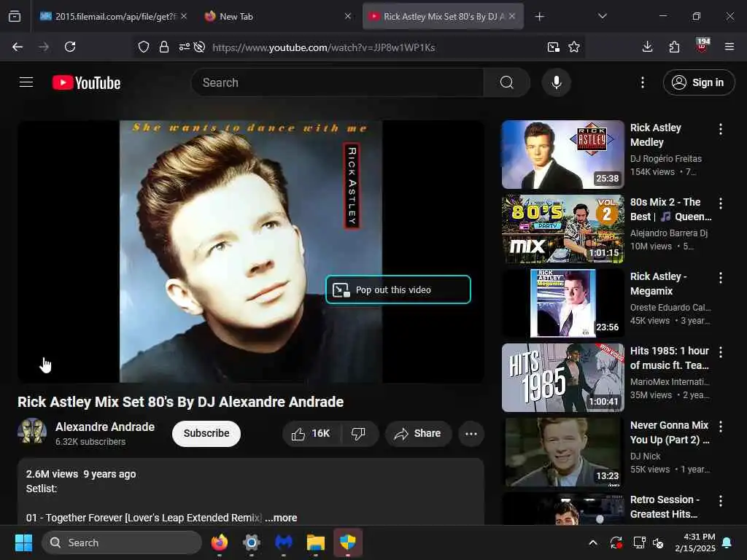Share this video

pos(418,433)
